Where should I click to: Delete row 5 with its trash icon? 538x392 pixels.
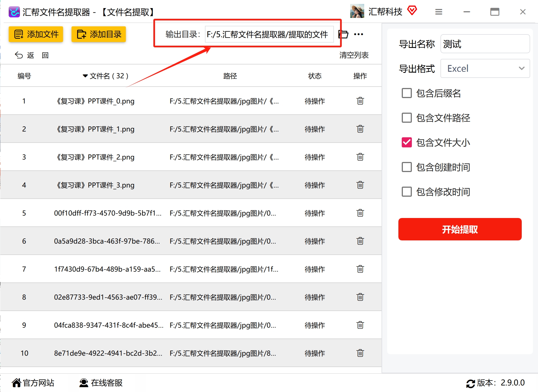pos(360,213)
